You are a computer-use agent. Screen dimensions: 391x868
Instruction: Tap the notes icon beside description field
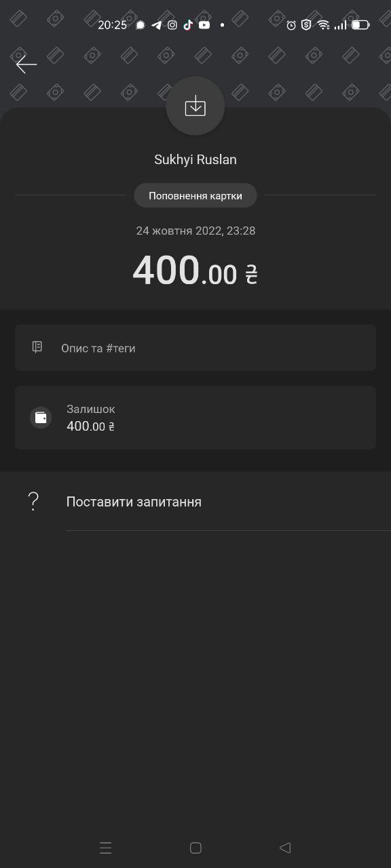[37, 347]
